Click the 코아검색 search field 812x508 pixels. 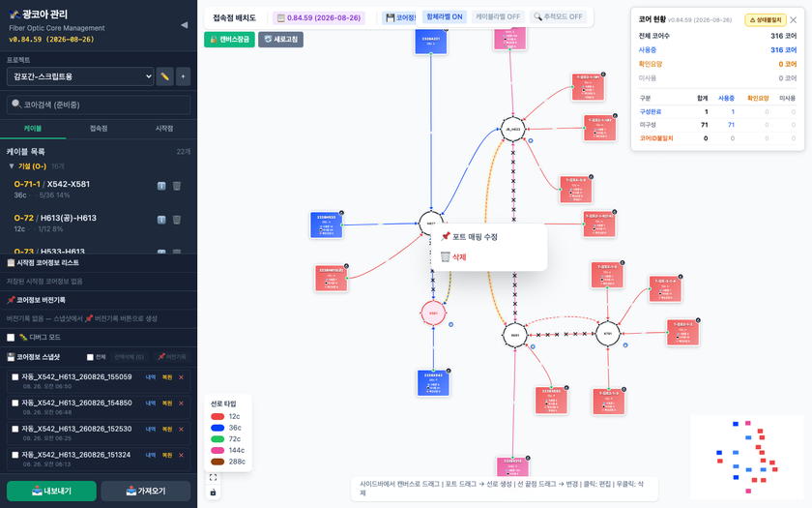(99, 105)
